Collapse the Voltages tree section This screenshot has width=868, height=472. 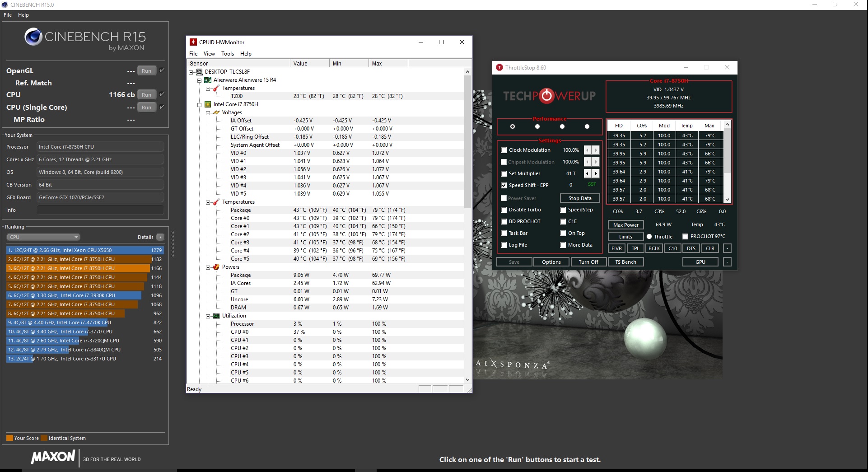click(x=208, y=112)
